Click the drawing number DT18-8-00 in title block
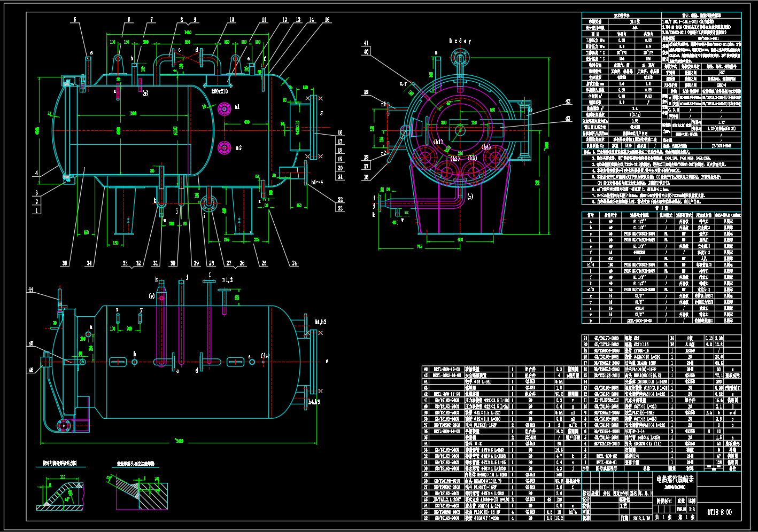The height and width of the screenshot is (532, 758). tap(719, 512)
